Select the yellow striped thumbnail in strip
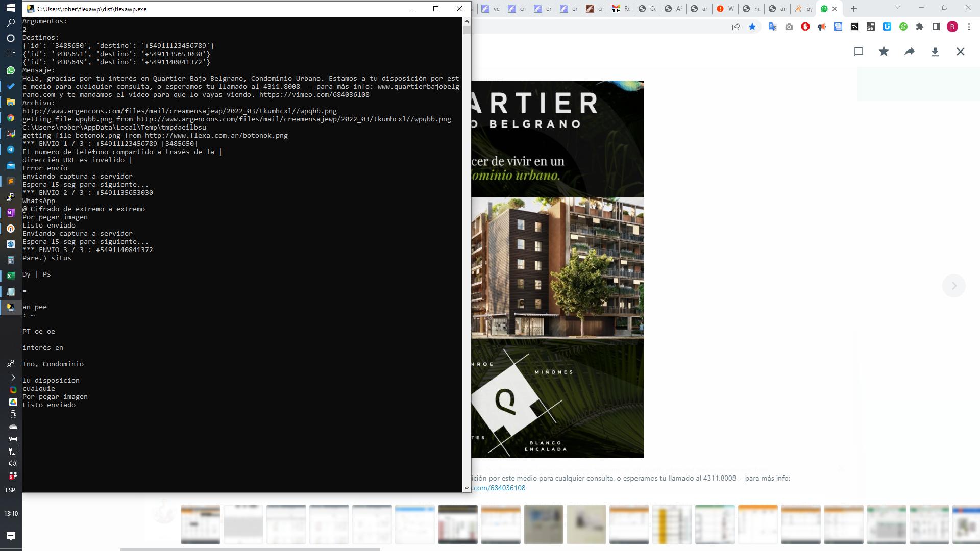The image size is (980, 551). (672, 524)
